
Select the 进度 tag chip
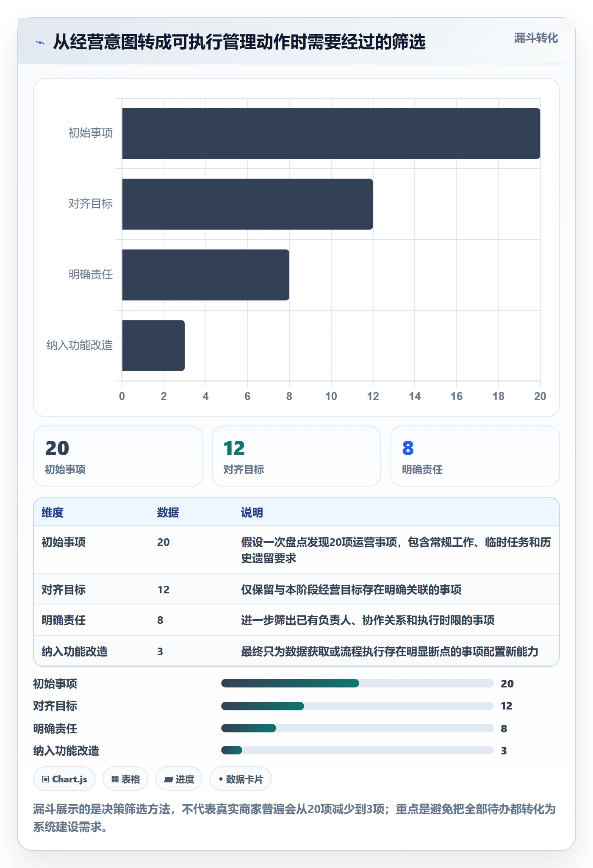coord(179,779)
